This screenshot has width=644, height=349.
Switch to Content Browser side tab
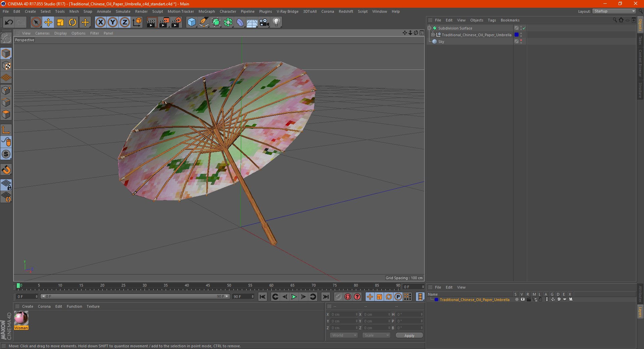click(x=640, y=63)
